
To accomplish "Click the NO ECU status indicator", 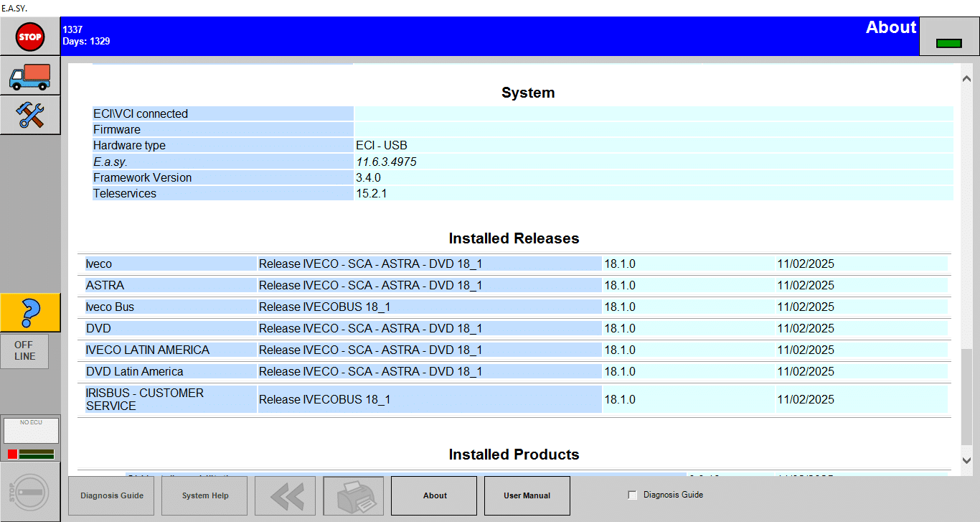I will [30, 430].
